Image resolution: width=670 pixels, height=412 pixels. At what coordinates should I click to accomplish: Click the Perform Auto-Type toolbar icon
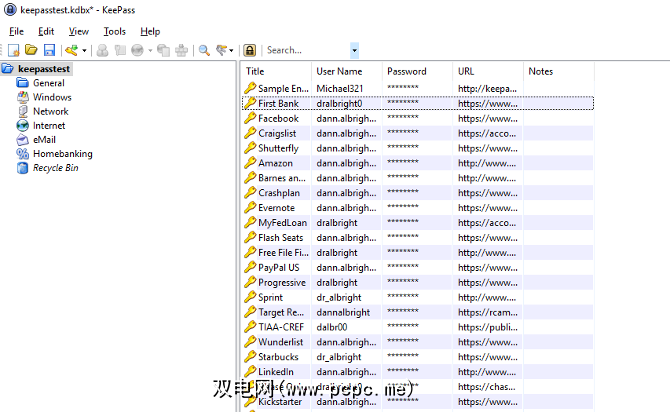point(182,50)
